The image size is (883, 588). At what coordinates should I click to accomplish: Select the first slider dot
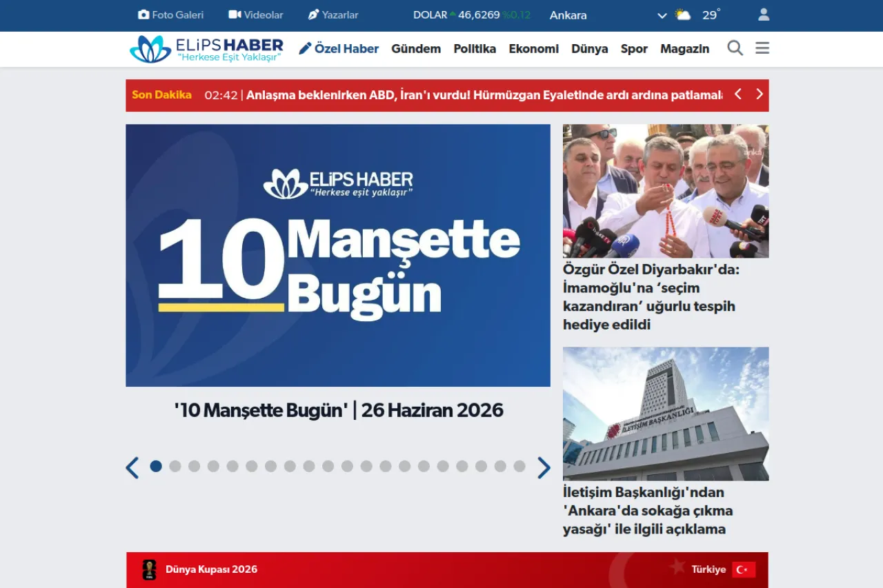156,466
